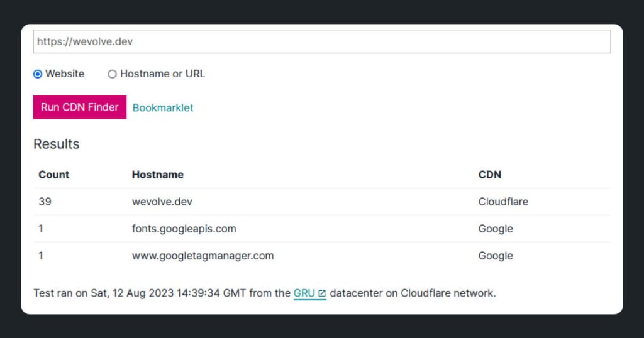Click the external link icon beside GRU
This screenshot has height=338, width=644.
coord(322,293)
